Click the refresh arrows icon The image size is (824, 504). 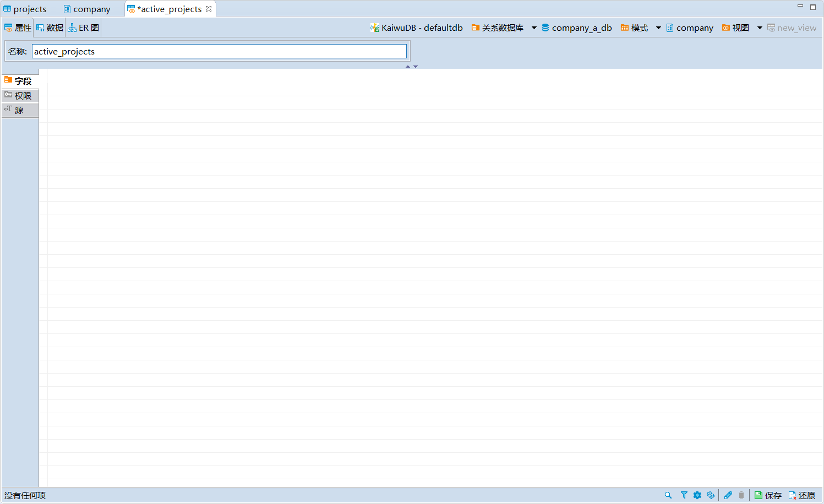click(711, 495)
